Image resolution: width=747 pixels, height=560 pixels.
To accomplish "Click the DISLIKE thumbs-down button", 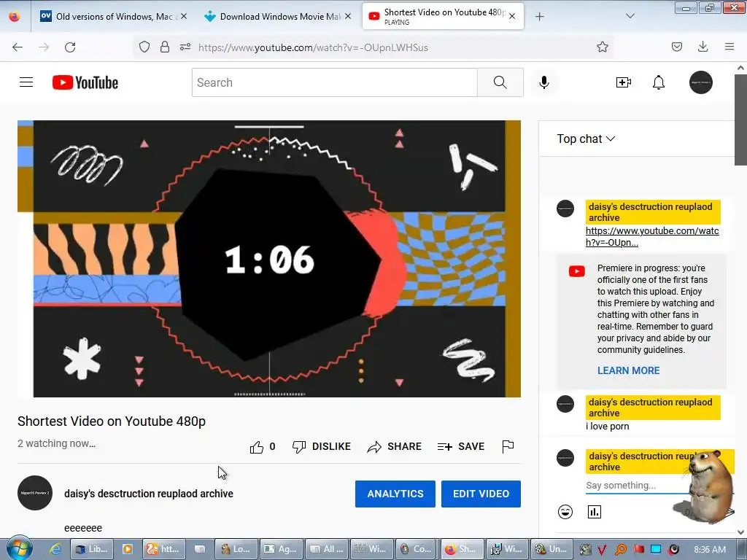I will tap(322, 447).
